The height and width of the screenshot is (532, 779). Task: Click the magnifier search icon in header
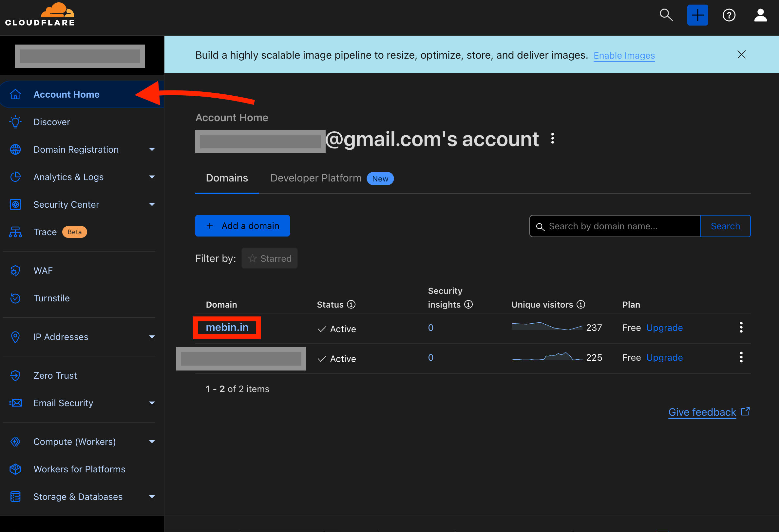(x=666, y=15)
